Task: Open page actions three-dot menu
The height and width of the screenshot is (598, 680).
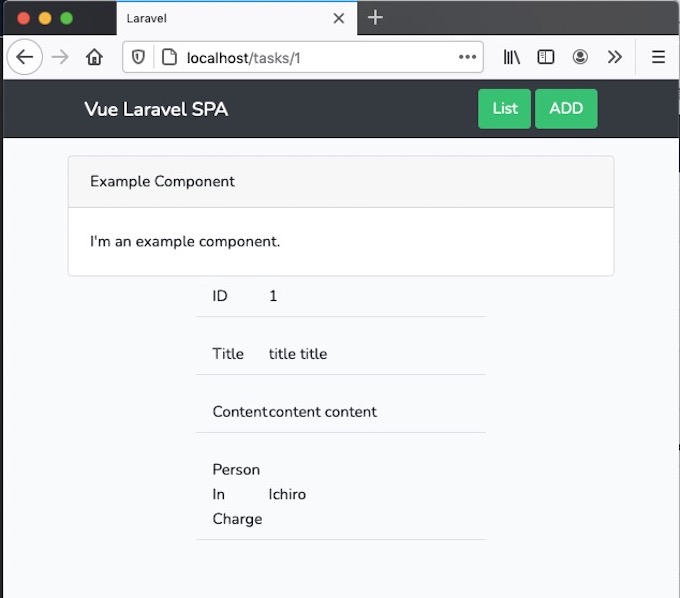Action: (x=467, y=57)
